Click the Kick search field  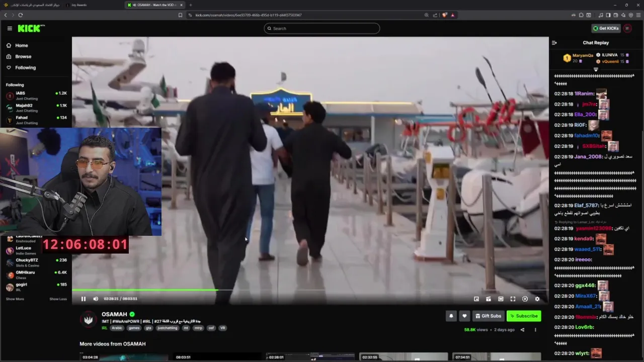(322, 29)
